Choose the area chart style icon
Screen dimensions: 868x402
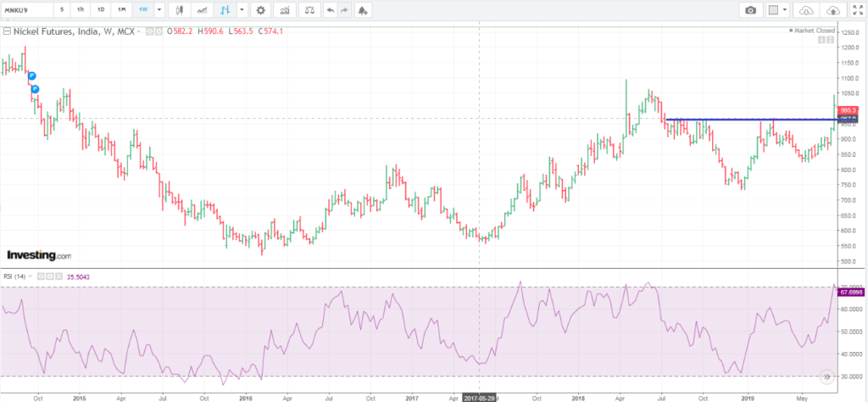203,10
